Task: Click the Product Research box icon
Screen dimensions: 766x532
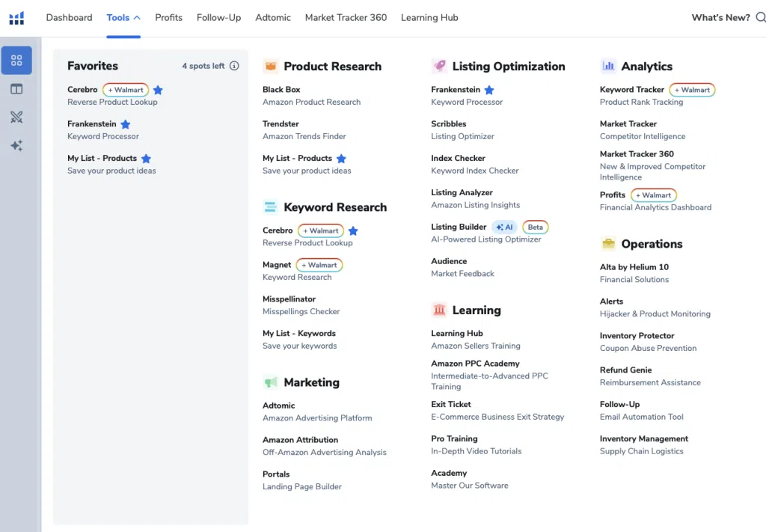Action: 271,66
